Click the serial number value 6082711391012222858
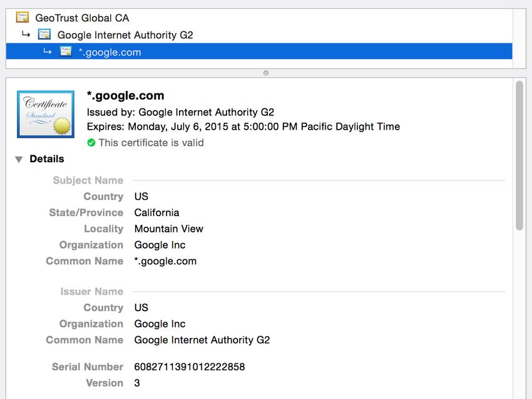 click(189, 366)
